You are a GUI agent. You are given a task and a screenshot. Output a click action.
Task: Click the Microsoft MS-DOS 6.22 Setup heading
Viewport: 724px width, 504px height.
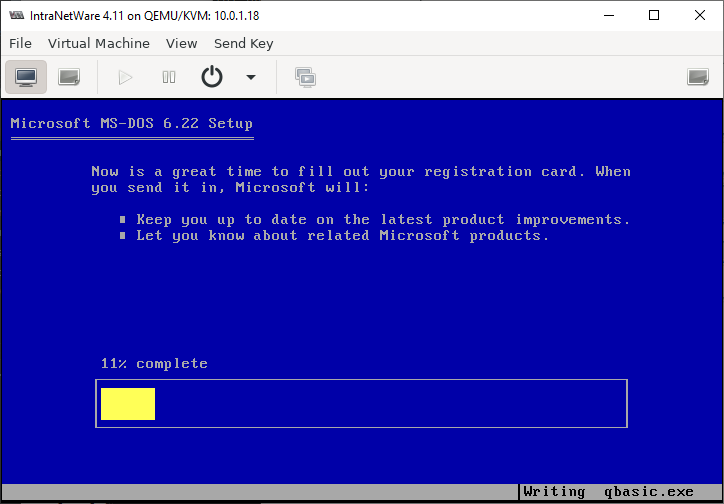[x=131, y=124]
